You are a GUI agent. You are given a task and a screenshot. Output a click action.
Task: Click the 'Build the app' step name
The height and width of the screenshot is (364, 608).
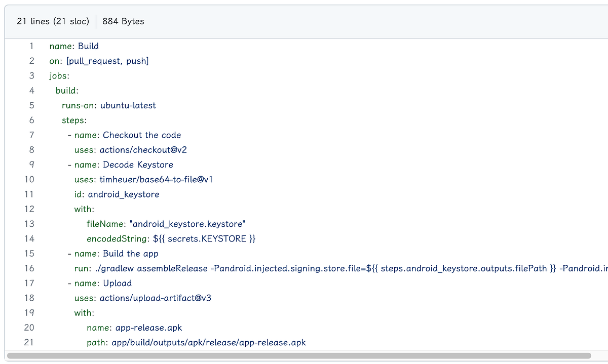[129, 253]
